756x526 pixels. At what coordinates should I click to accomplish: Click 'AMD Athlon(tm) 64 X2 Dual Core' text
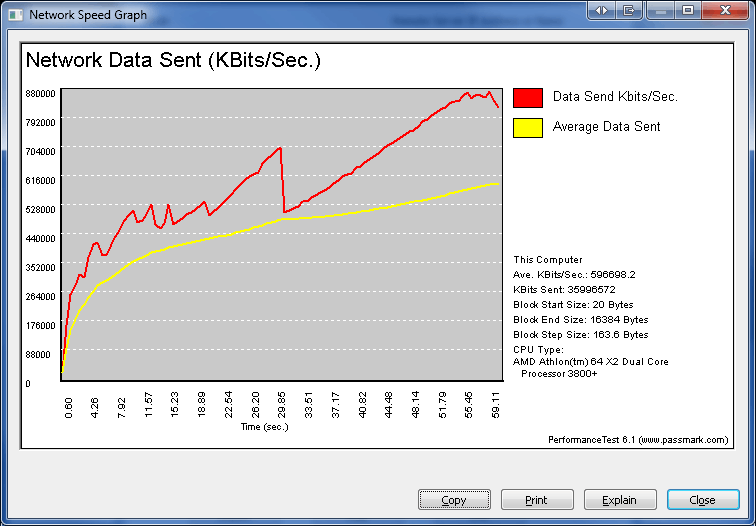pos(591,362)
